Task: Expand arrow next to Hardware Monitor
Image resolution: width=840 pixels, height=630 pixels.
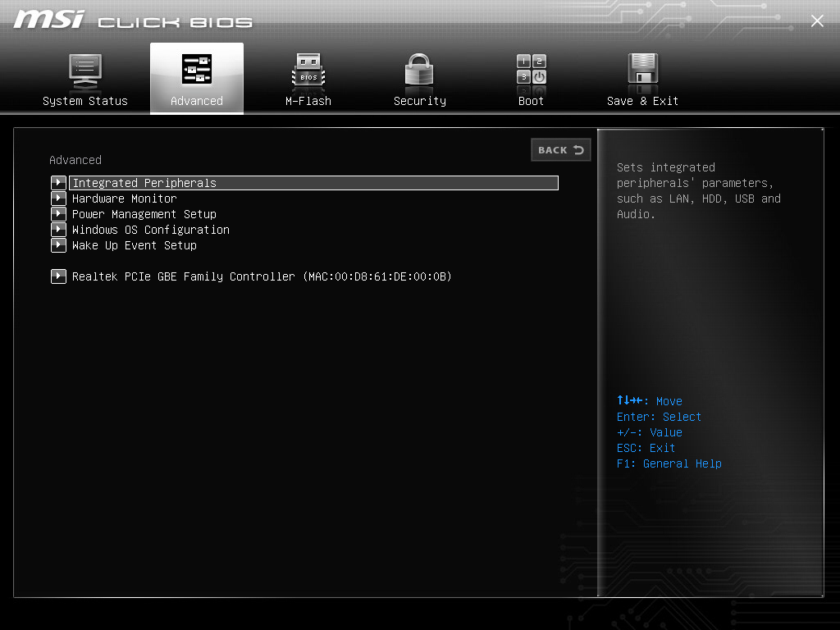Action: [x=58, y=199]
